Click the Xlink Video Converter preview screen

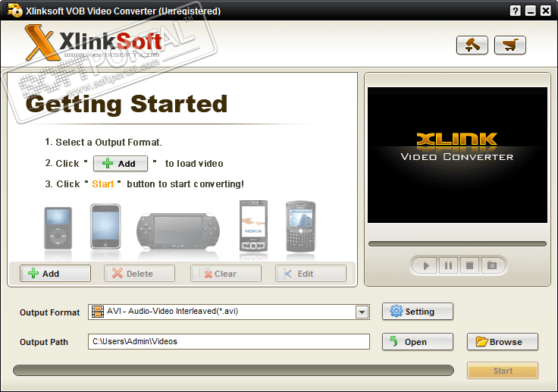point(457,155)
